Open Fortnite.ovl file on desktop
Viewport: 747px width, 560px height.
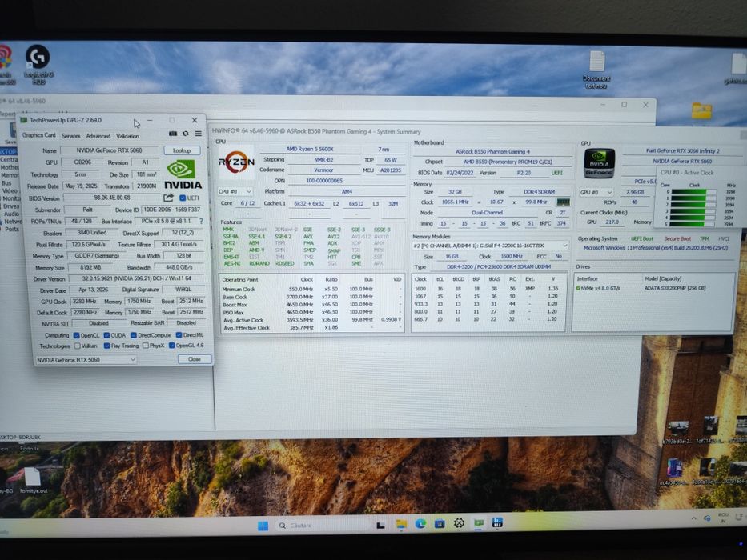(x=32, y=480)
